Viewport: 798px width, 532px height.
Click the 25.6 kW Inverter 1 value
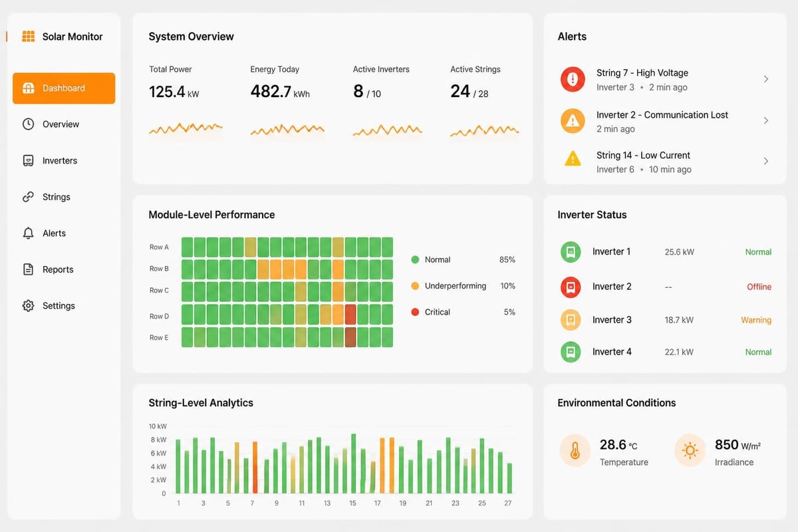pyautogui.click(x=679, y=252)
